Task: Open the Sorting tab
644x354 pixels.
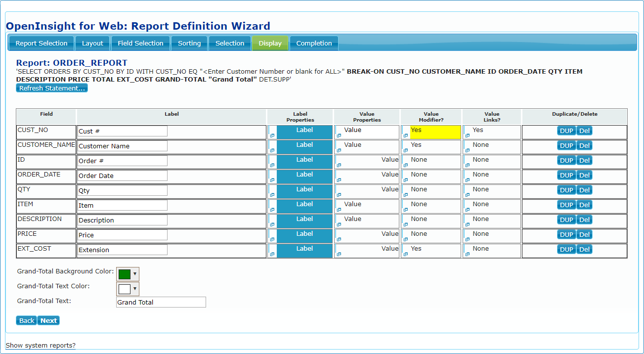Action: [x=189, y=43]
